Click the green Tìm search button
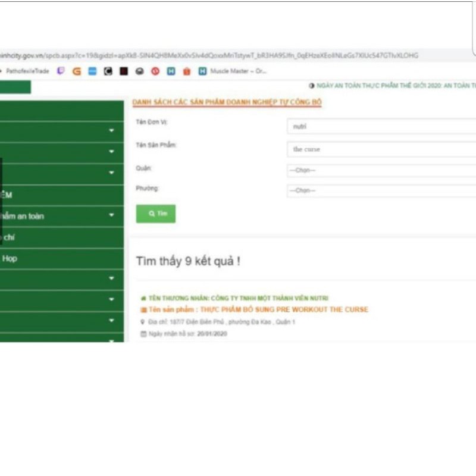Screen dimensions: 476x476 pyautogui.click(x=156, y=214)
